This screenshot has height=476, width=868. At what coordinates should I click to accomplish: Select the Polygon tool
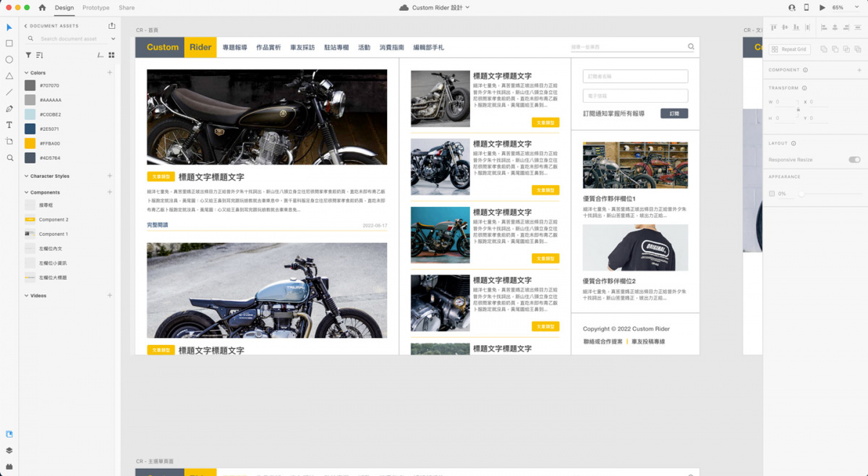point(9,75)
